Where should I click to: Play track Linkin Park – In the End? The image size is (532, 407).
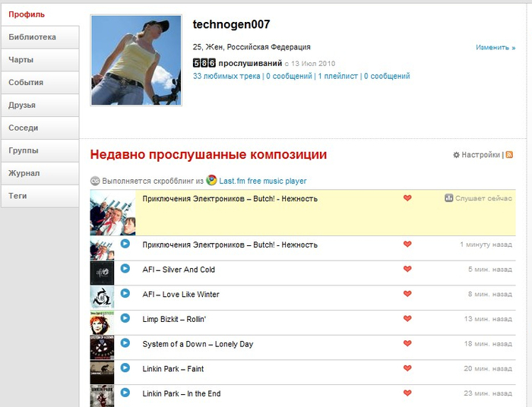click(125, 393)
